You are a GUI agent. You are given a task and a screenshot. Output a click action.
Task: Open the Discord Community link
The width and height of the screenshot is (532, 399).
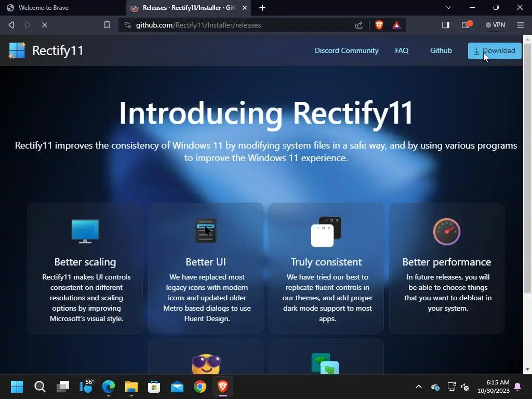pos(347,50)
